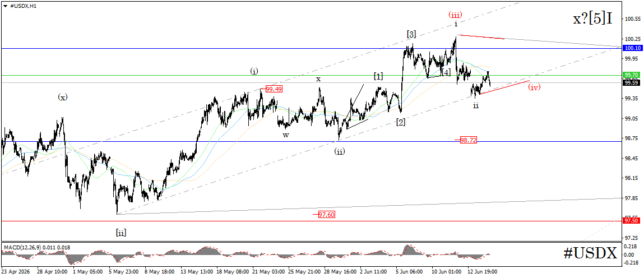Viewport: 644px width, 278px height.
Task: Click the 99.35 price scale value
Action: pos(632,99)
